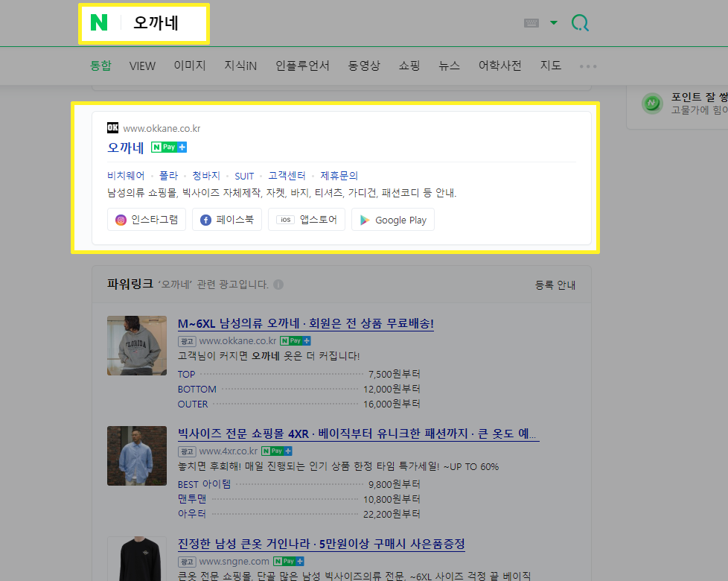Open the 제휴문의 sublink

pyautogui.click(x=339, y=176)
